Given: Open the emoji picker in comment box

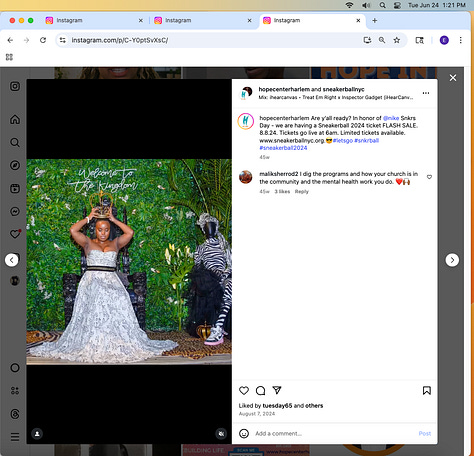Looking at the screenshot, I should click(244, 433).
